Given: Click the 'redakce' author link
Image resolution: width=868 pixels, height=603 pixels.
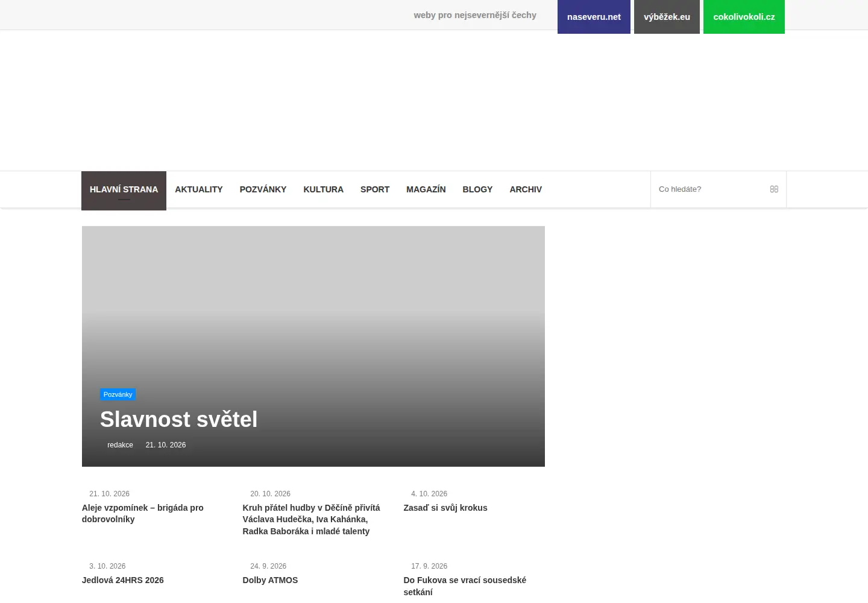Looking at the screenshot, I should [x=120, y=445].
